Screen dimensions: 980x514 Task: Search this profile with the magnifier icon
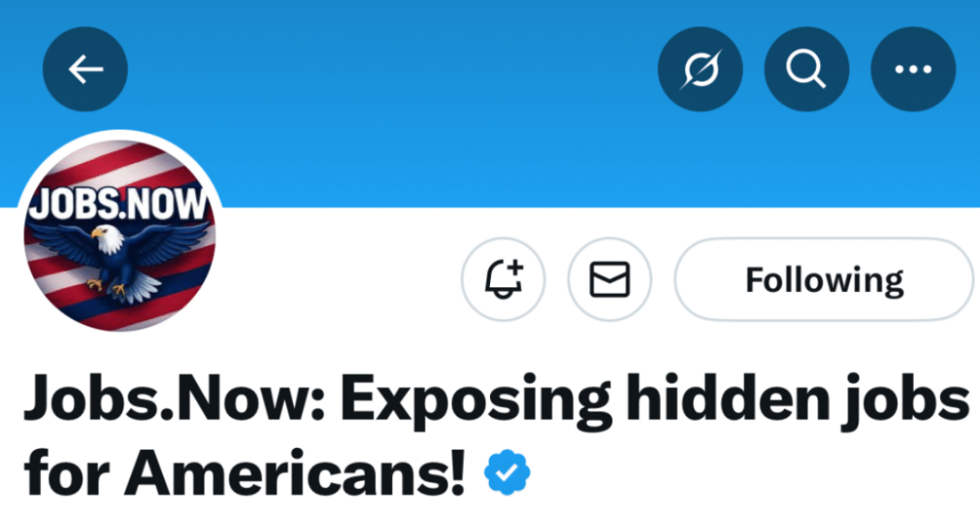[x=807, y=69]
